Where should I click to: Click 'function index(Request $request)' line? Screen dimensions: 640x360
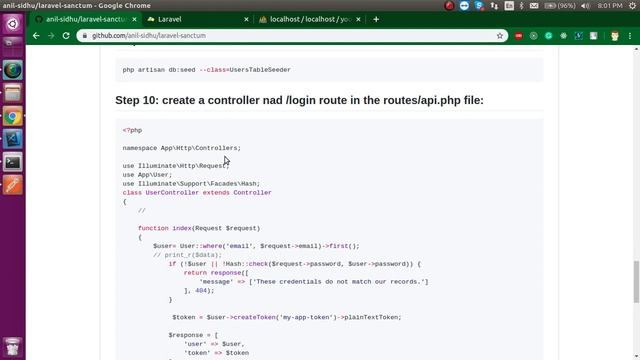[199, 228]
